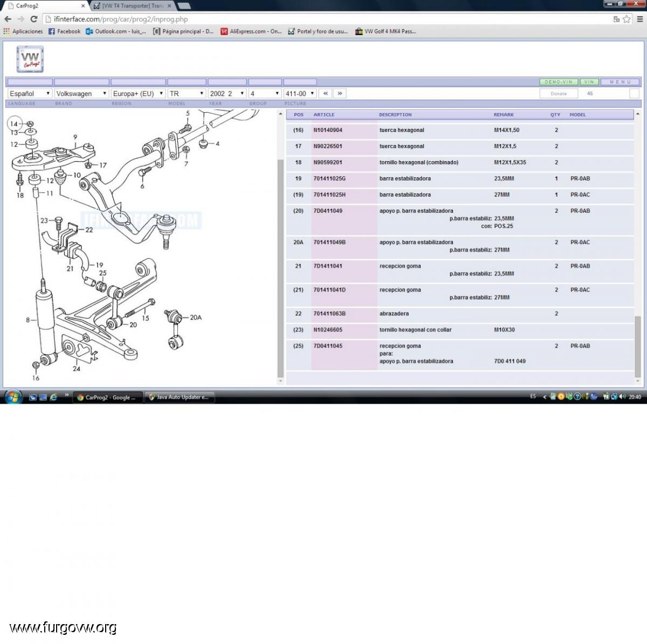Open the Outlook.com bookmark
The width and height of the screenshot is (647, 644).
click(x=116, y=31)
